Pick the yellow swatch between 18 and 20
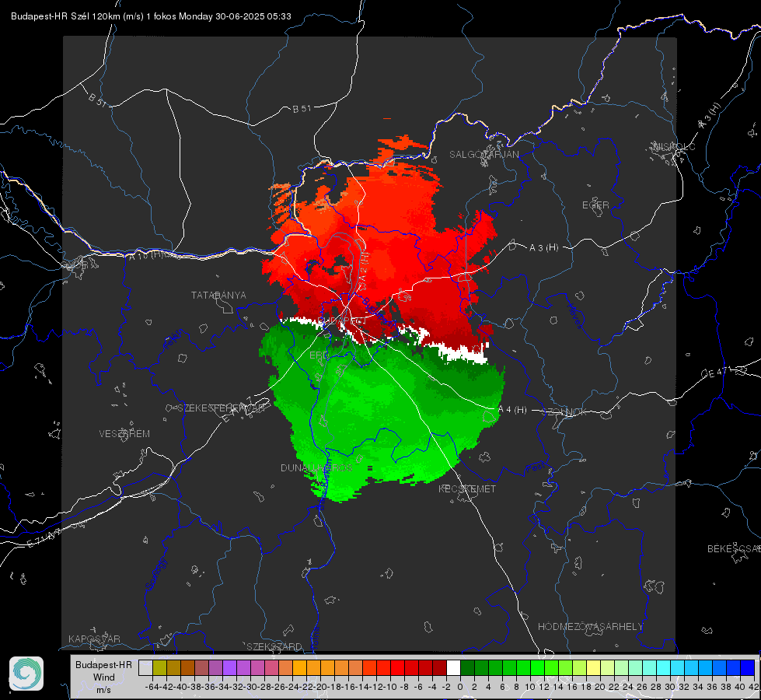Image resolution: width=761 pixels, height=700 pixels. pyautogui.click(x=593, y=667)
